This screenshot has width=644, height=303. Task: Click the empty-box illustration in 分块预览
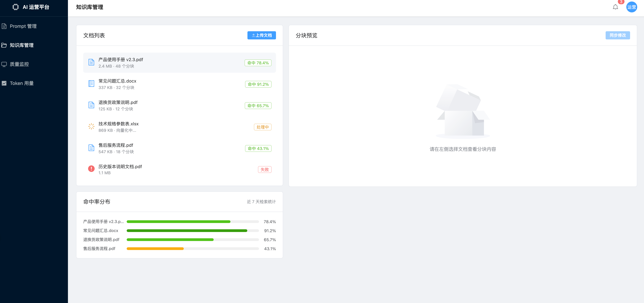[463, 111]
